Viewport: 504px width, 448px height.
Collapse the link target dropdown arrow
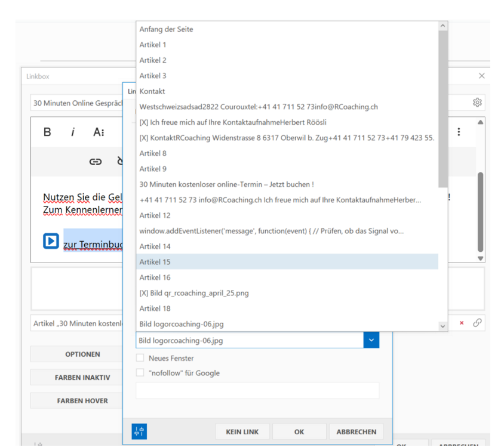point(371,340)
